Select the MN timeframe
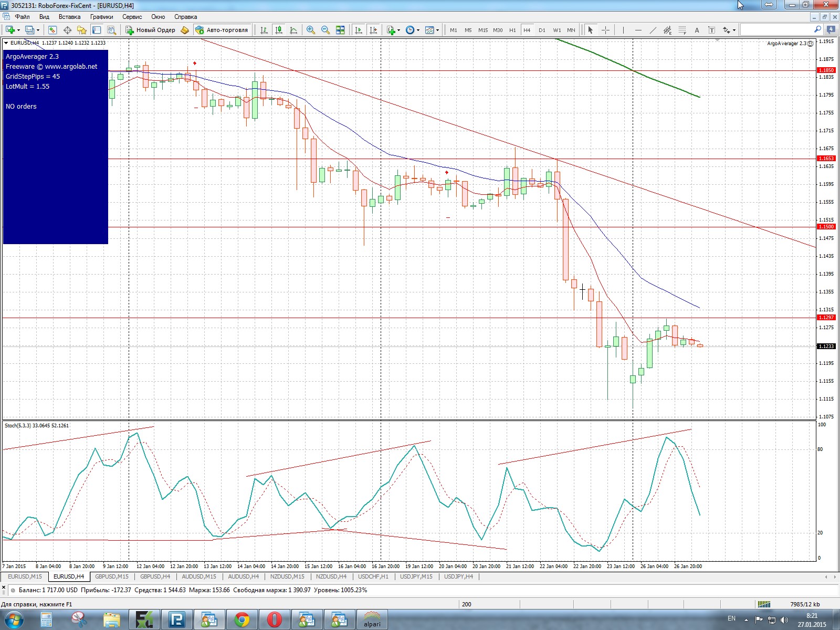Screen dimensions: 840x630 coord(571,30)
